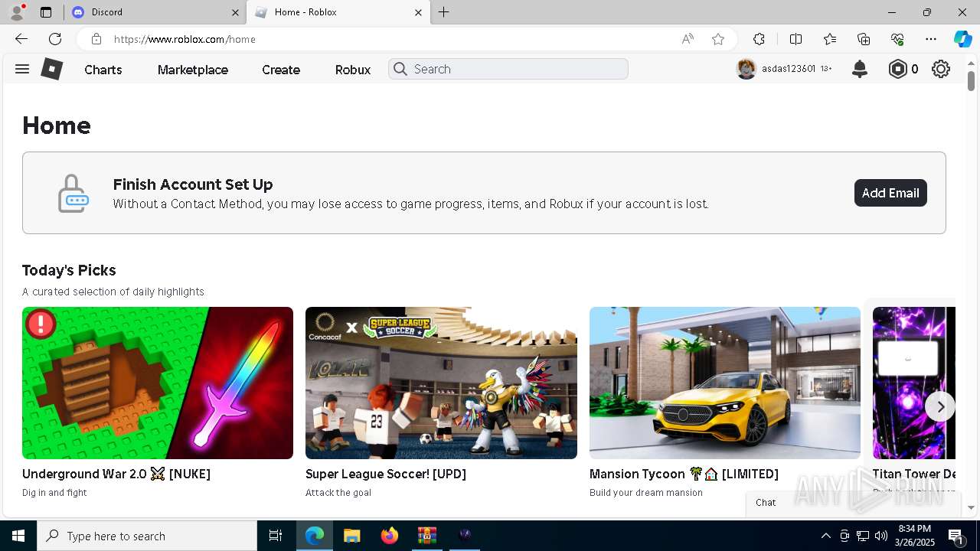Open the Roblox settings gear

pyautogui.click(x=941, y=69)
